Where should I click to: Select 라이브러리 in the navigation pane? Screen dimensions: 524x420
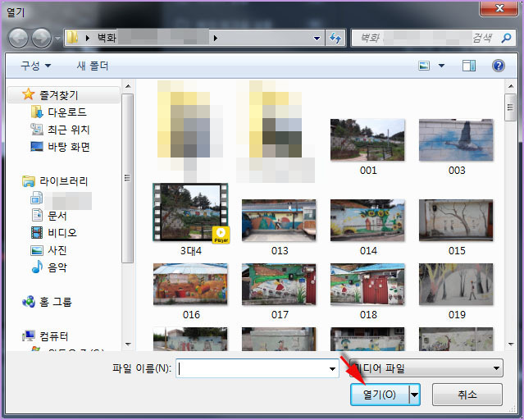[63, 181]
